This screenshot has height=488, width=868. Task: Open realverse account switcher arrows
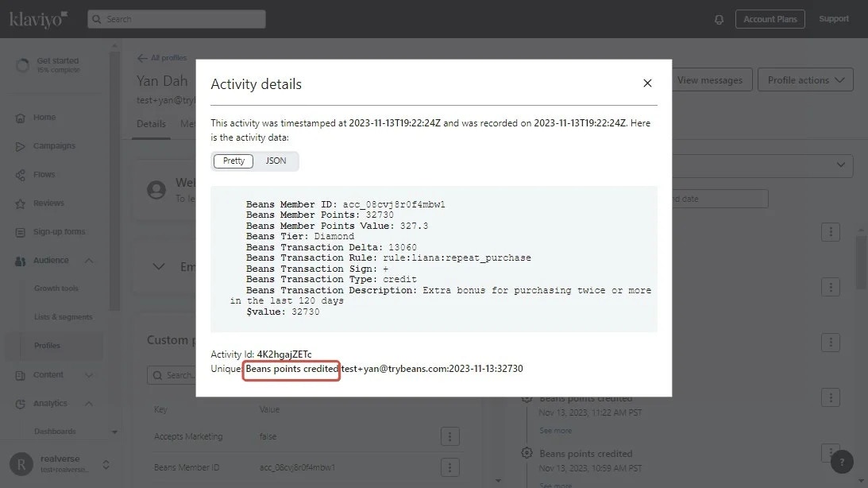click(x=106, y=464)
